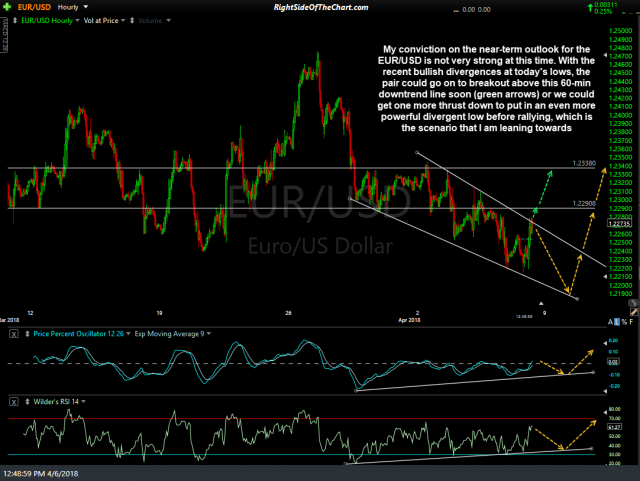Click the green up-arrow net change icon
Viewport: 640px width, 481px height.
tap(590, 7)
